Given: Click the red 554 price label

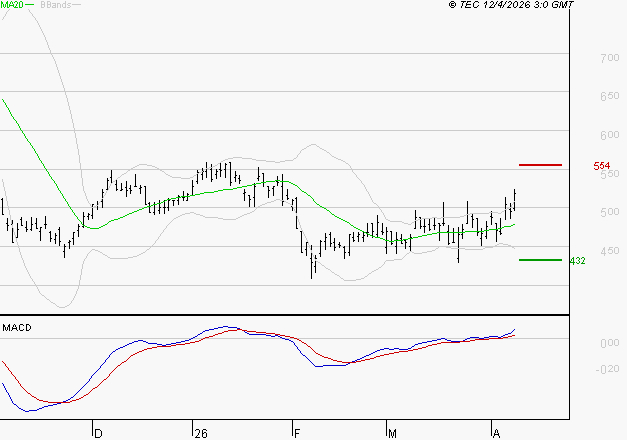Looking at the screenshot, I should (602, 165).
